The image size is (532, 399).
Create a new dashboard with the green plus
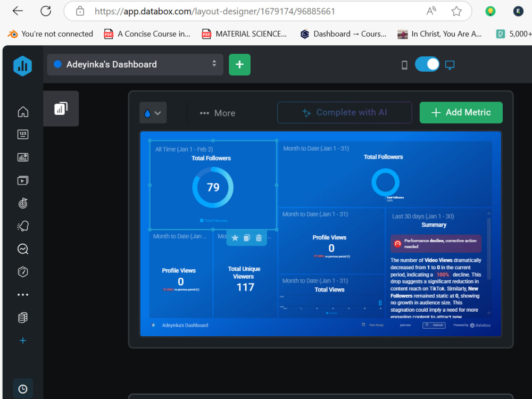click(239, 64)
